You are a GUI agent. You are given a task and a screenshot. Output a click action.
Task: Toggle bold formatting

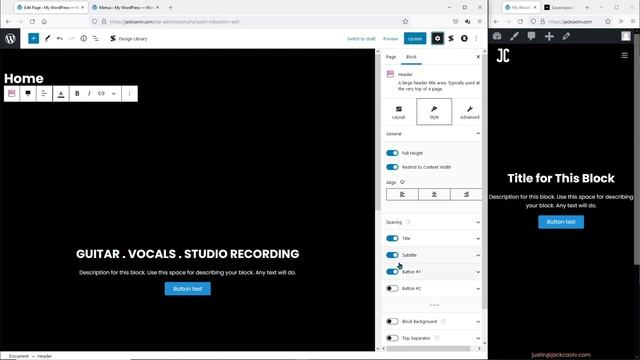point(77,93)
